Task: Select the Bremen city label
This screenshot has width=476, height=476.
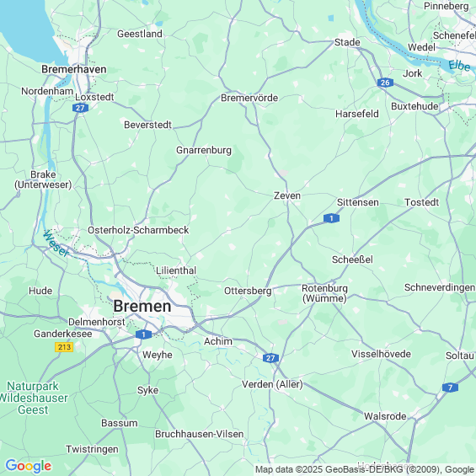Action: (142, 306)
